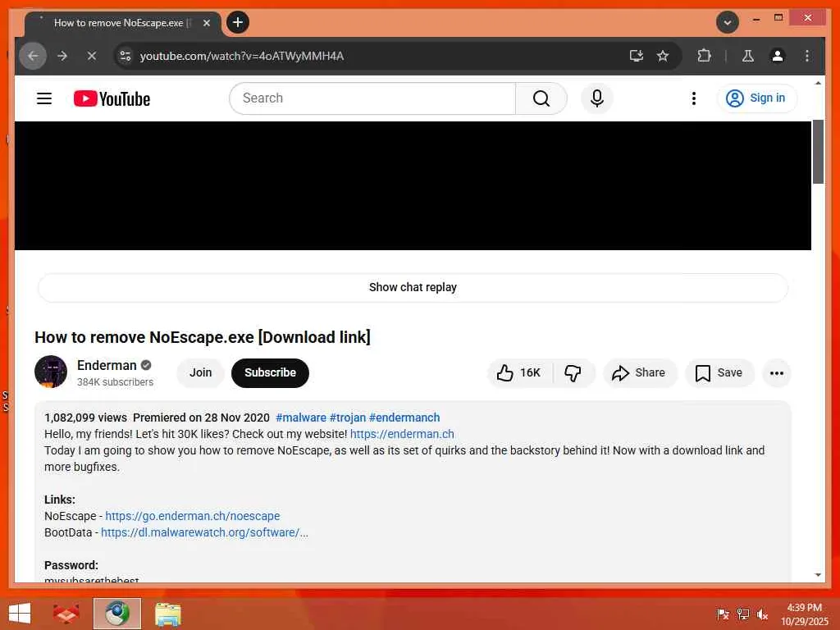The image size is (840, 630).
Task: Click the Action Center flag tray icon
Action: click(x=723, y=614)
